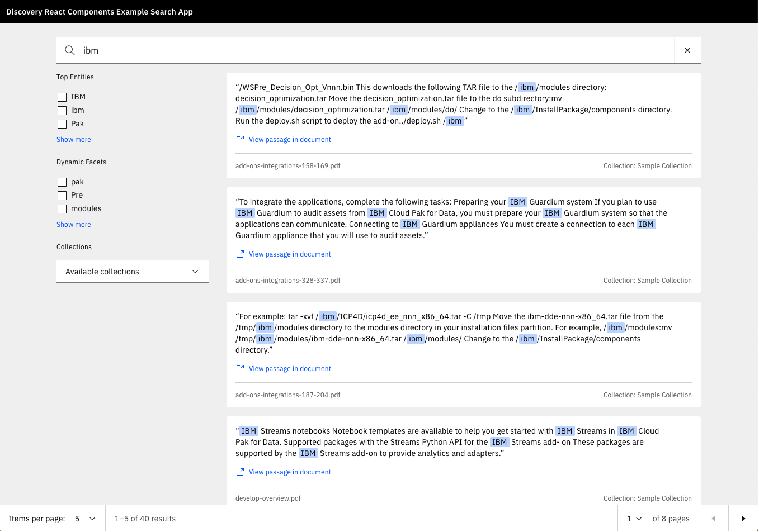Check the uppercase IBM entity checkbox
Screen dimensions: 759x532
62,97
